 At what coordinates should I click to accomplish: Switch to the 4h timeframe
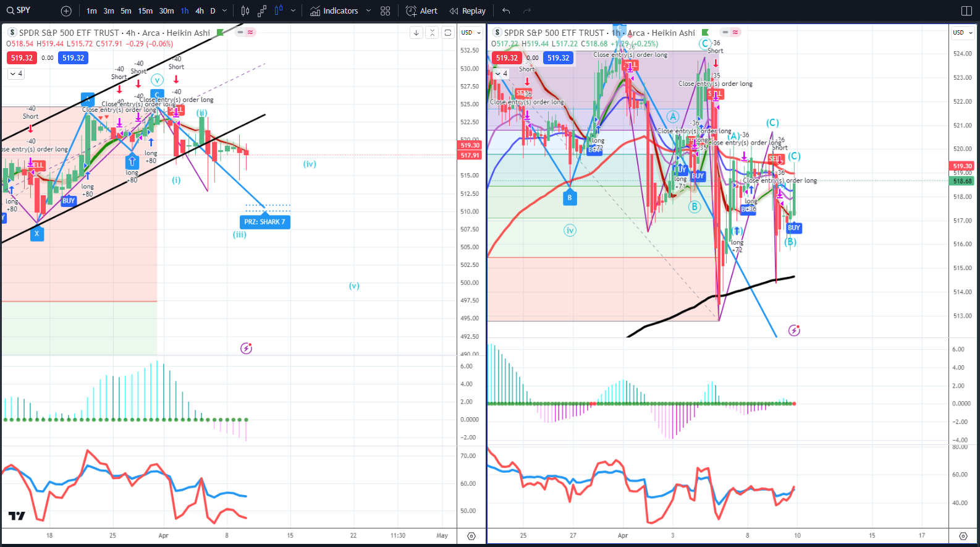[x=200, y=11]
